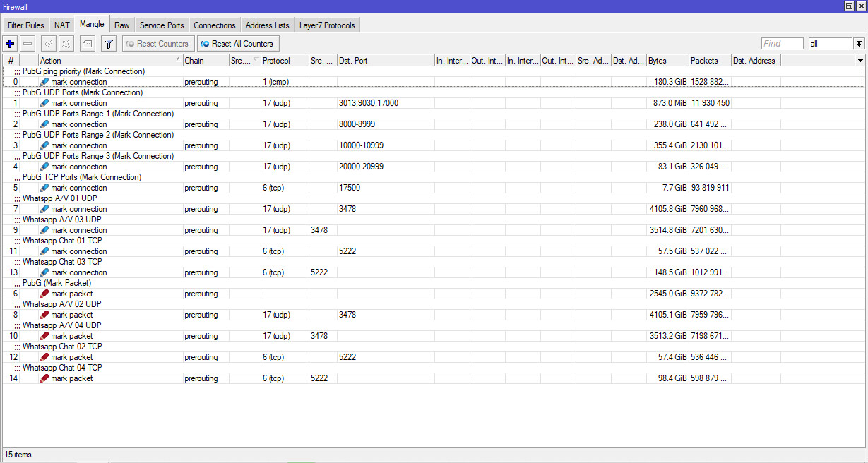This screenshot has width=868, height=463.
Task: Click mark packet icon in rule 14
Action: tap(44, 378)
